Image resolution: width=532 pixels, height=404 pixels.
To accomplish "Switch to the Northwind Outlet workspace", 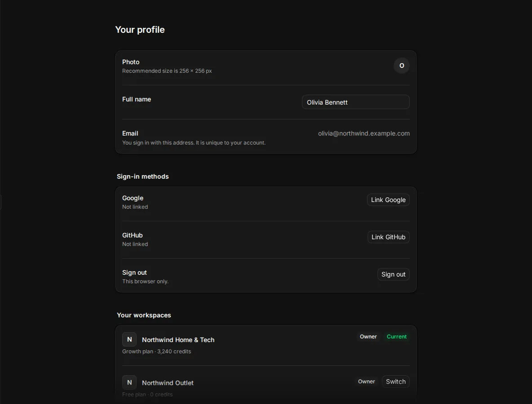I will click(395, 381).
